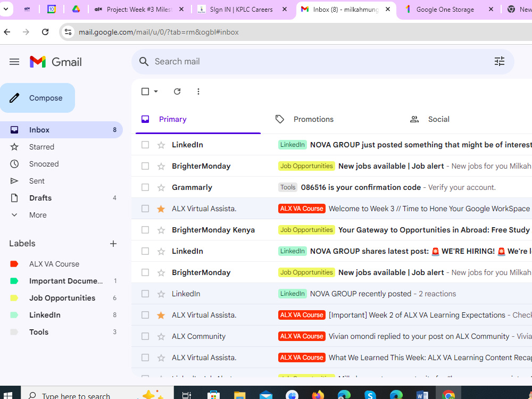The height and width of the screenshot is (399, 532).
Task: Unstar the Welcome to Week 3 email
Action: 161,209
